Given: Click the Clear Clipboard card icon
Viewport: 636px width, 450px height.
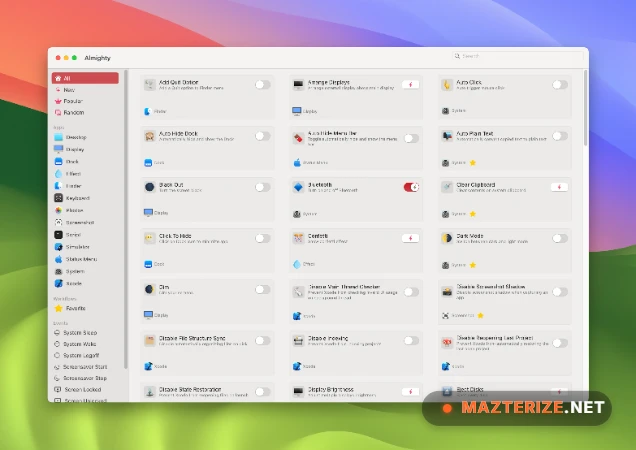Looking at the screenshot, I should pos(447,187).
